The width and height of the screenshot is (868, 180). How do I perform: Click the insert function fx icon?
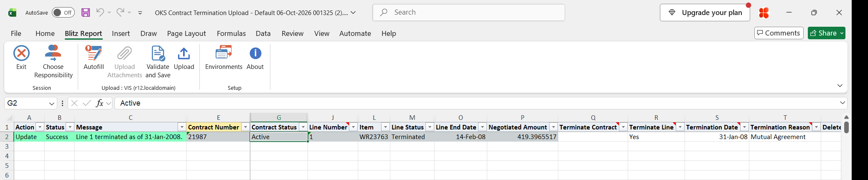tap(99, 103)
